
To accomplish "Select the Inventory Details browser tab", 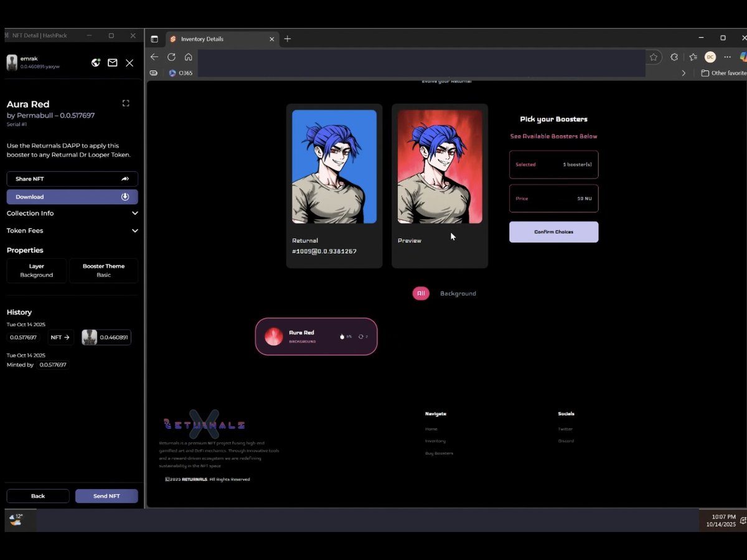I will tap(222, 39).
